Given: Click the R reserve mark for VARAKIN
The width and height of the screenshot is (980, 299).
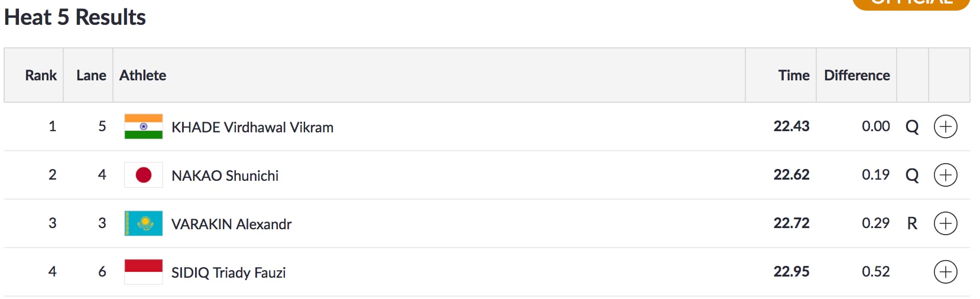Looking at the screenshot, I should click(912, 223).
